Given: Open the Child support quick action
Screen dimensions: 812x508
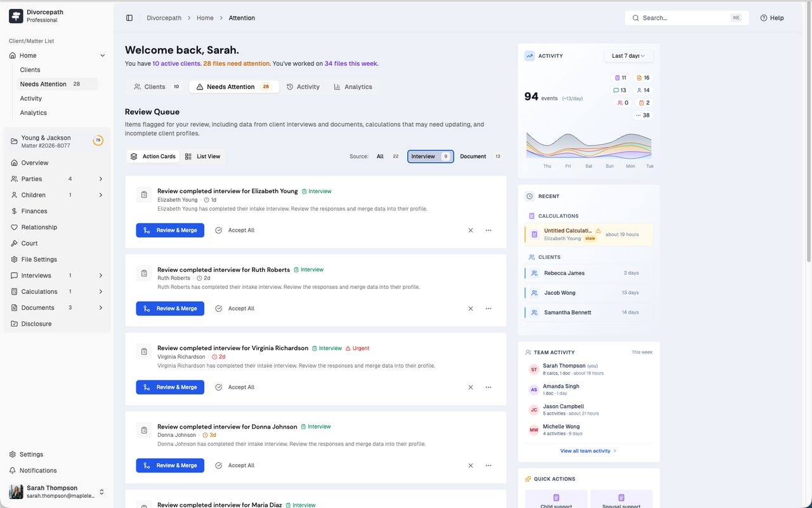Looking at the screenshot, I should [556, 499].
